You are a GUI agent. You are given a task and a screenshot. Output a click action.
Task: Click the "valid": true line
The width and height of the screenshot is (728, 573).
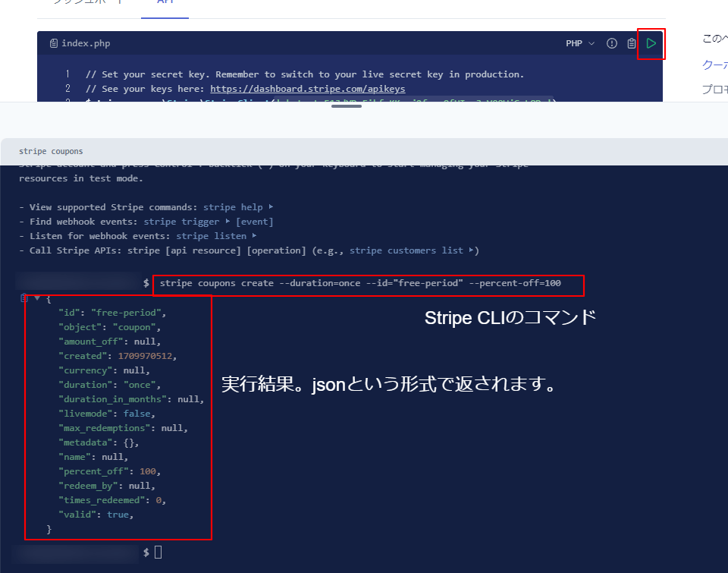[96, 515]
